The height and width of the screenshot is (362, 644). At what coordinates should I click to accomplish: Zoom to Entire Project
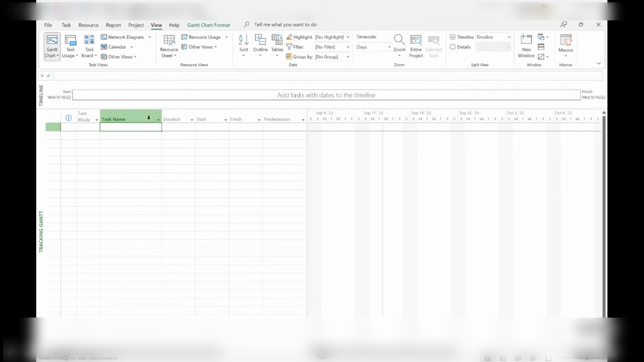416,41
